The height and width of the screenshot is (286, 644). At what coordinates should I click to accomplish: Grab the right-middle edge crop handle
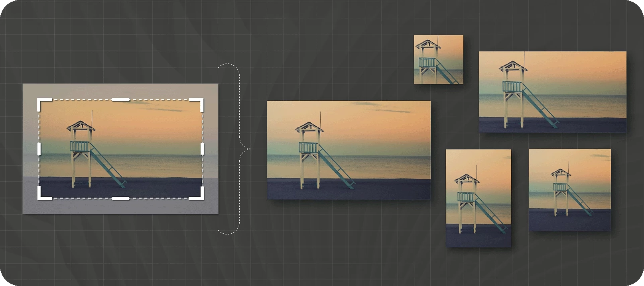[x=202, y=149]
